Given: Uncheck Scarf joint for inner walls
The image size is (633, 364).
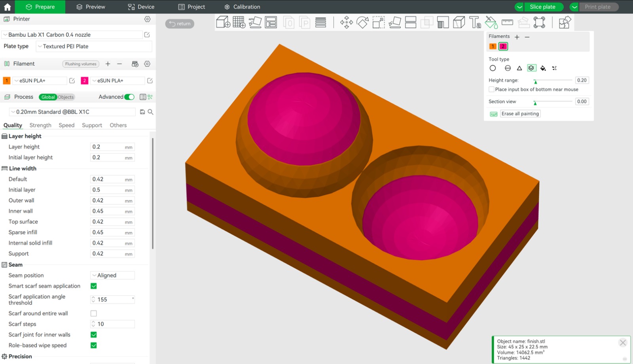Looking at the screenshot, I should click(94, 335).
